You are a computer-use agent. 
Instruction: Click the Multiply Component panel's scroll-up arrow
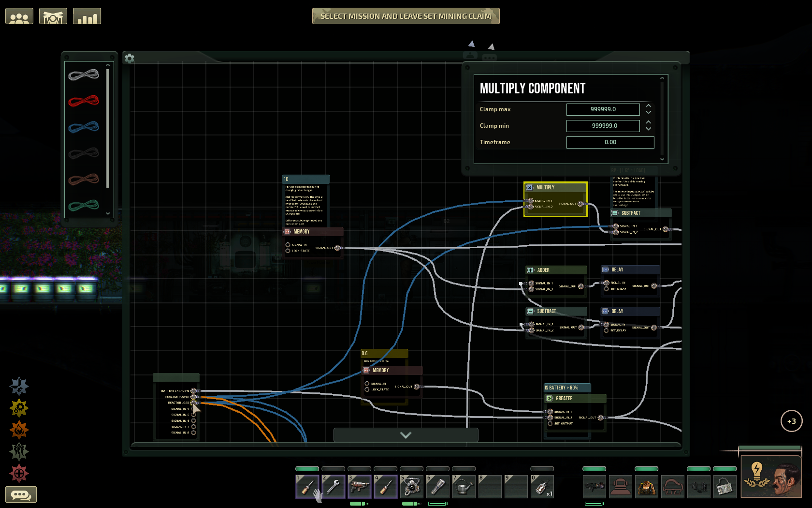click(662, 78)
